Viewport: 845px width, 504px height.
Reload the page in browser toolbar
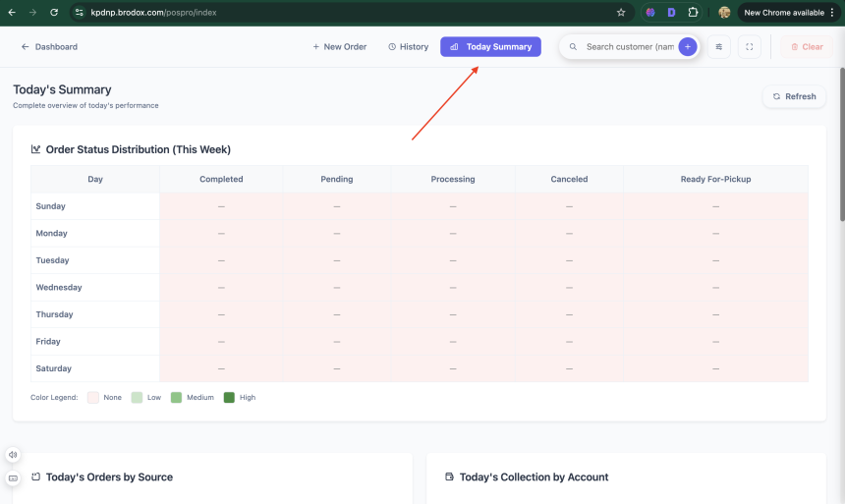(x=53, y=13)
